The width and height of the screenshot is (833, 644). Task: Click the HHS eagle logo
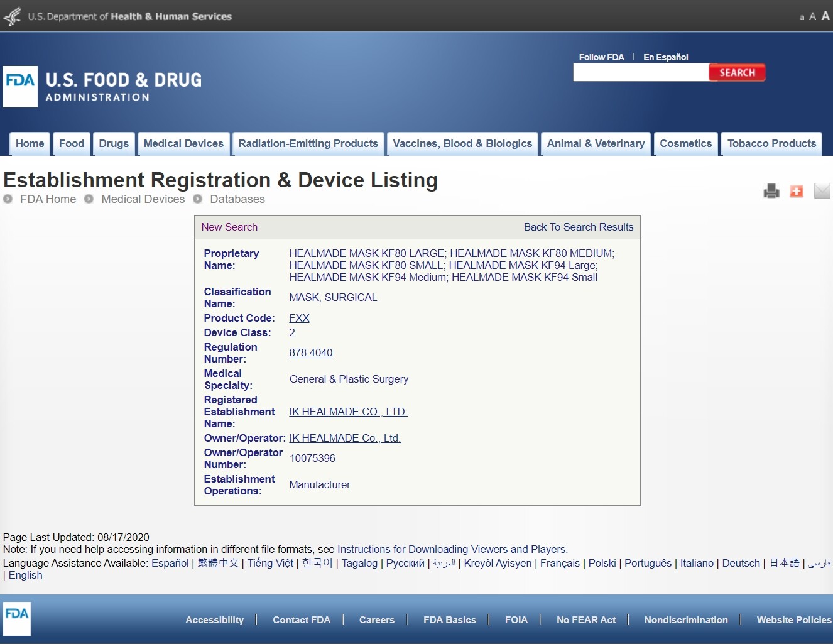click(x=12, y=16)
